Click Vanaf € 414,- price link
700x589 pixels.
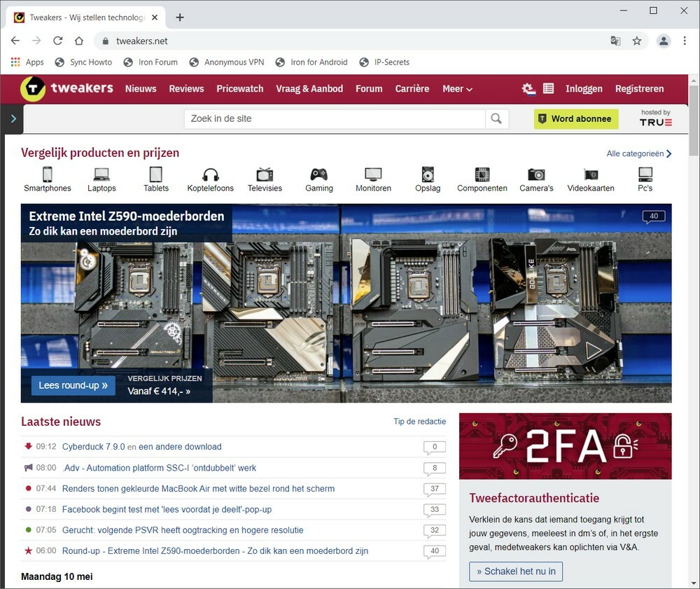pos(159,391)
